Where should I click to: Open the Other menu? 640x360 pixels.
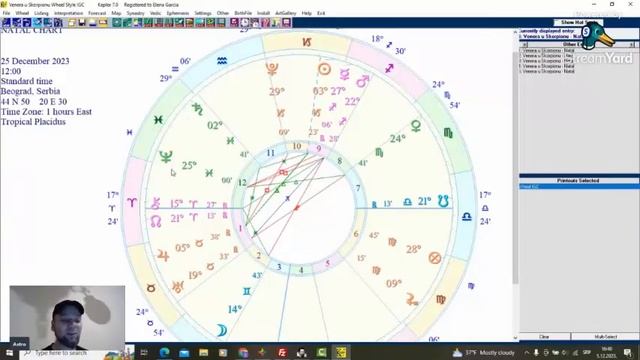click(x=223, y=13)
